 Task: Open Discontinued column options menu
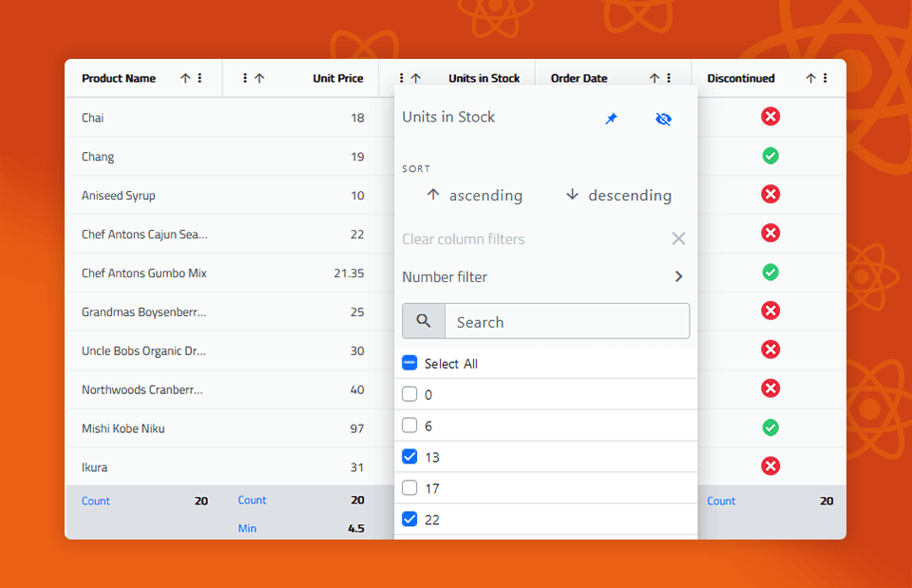tap(825, 79)
